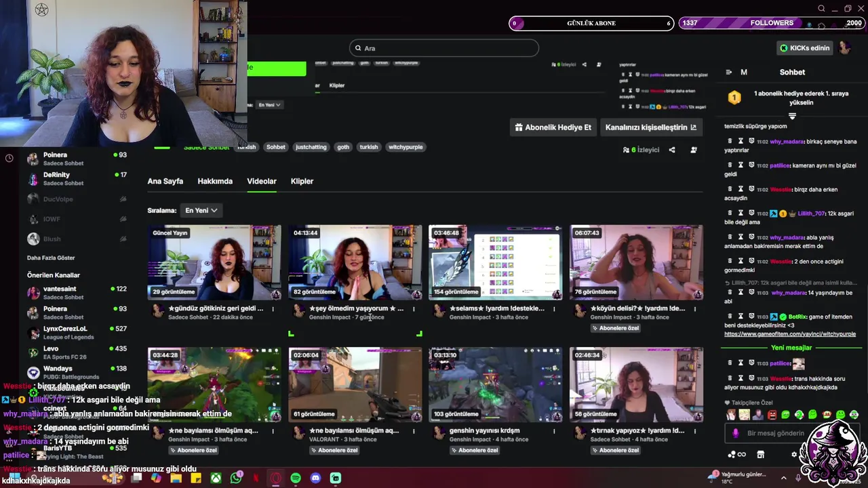Open DeRinity channel in sidebar
This screenshot has width=868, height=488.
tap(77, 179)
